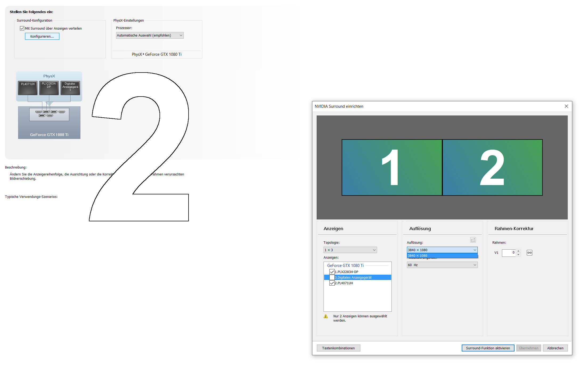
Task: Close the NVIDIA Surround einrichten dialog
Action: (x=566, y=106)
